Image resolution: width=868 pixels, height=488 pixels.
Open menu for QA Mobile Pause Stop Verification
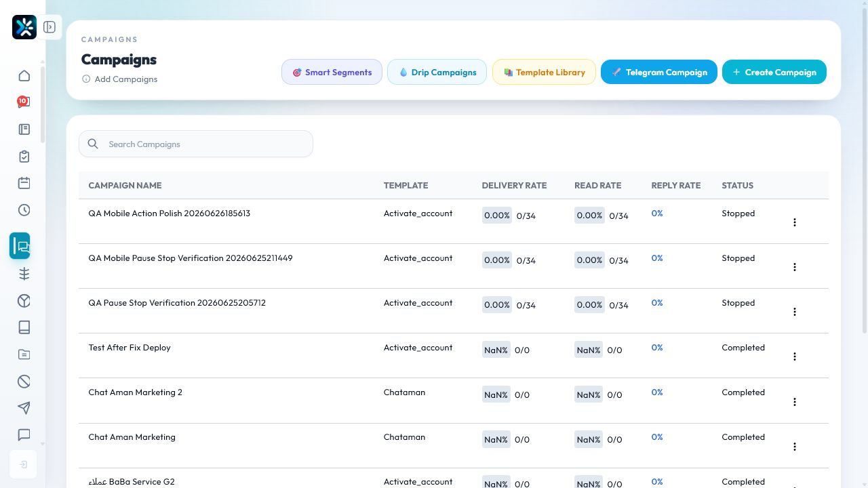[795, 267]
